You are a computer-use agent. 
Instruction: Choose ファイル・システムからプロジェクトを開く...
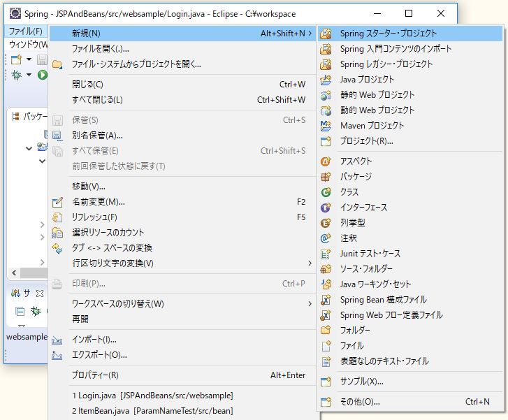pos(182,64)
